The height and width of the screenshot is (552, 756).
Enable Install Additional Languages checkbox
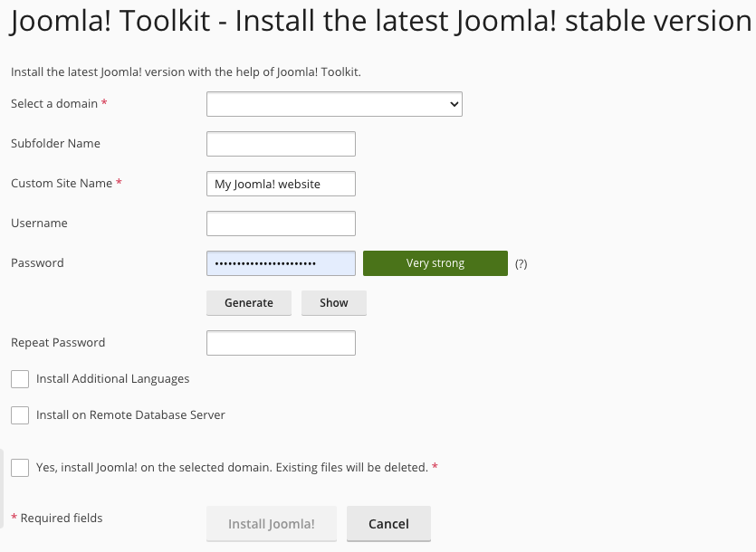click(x=20, y=379)
